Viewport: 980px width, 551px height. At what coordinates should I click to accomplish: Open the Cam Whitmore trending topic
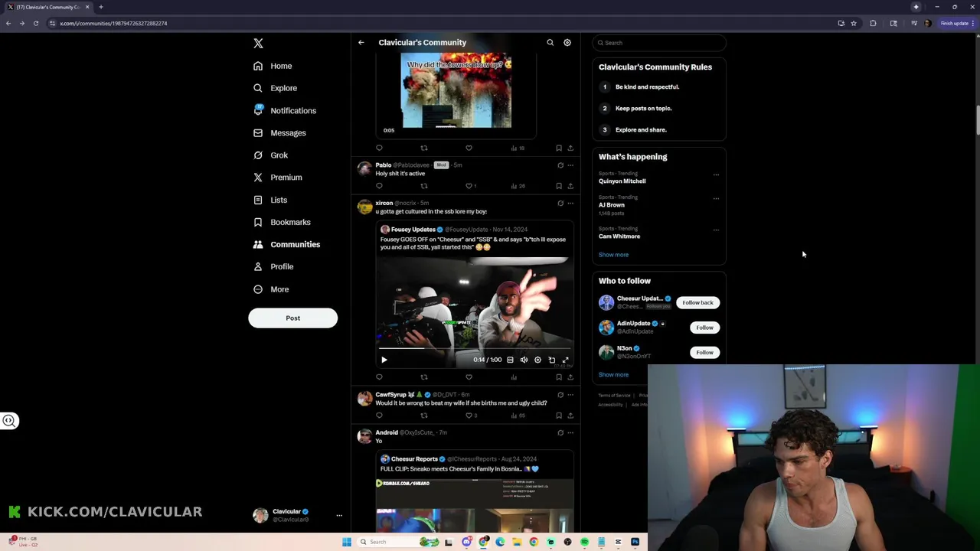click(619, 236)
